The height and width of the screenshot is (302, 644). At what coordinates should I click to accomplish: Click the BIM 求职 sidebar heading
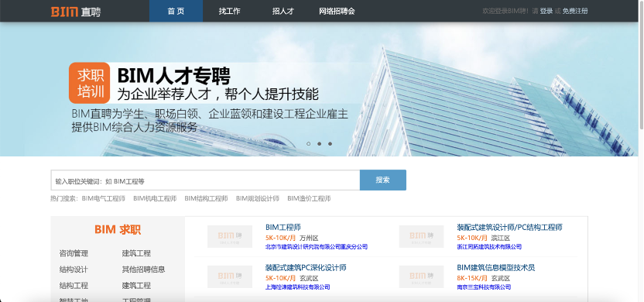118,230
